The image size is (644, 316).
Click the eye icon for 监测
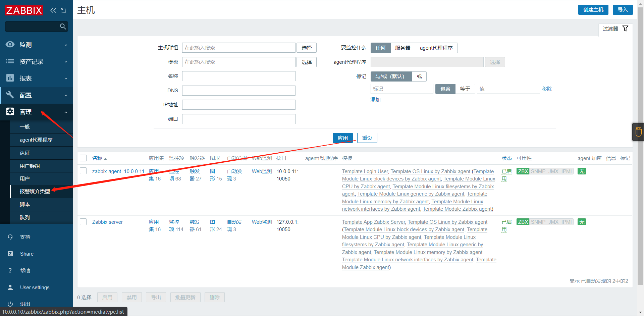[x=10, y=44]
